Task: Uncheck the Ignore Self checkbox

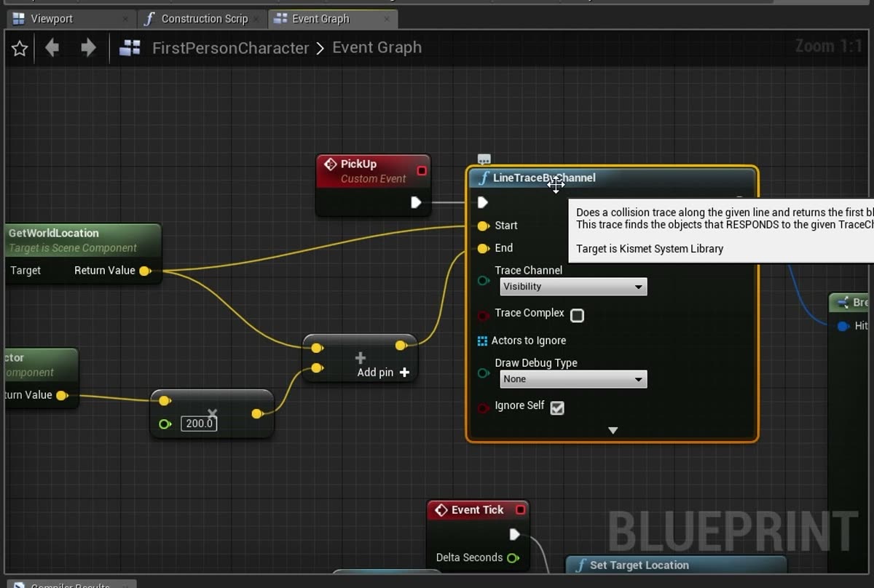Action: point(557,408)
